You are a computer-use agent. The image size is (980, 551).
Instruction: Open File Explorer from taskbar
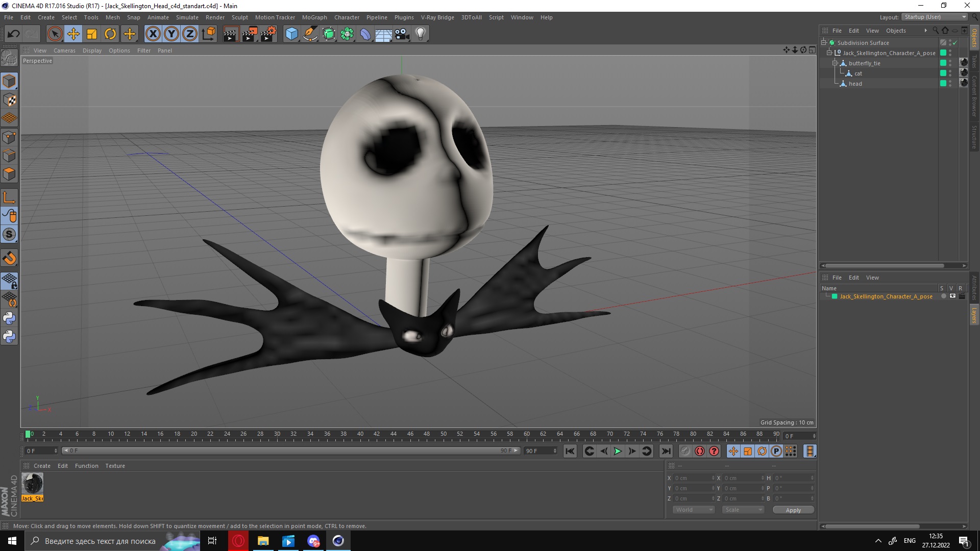pyautogui.click(x=263, y=541)
